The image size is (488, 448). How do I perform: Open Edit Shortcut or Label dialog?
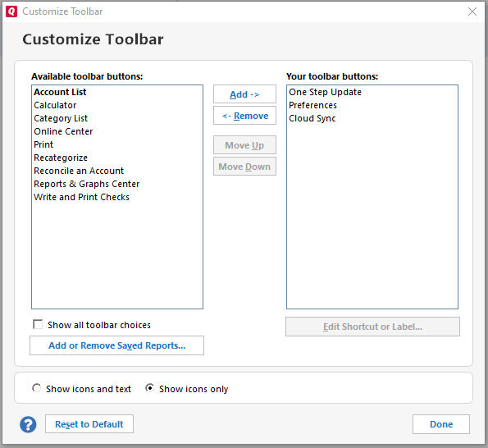click(372, 327)
